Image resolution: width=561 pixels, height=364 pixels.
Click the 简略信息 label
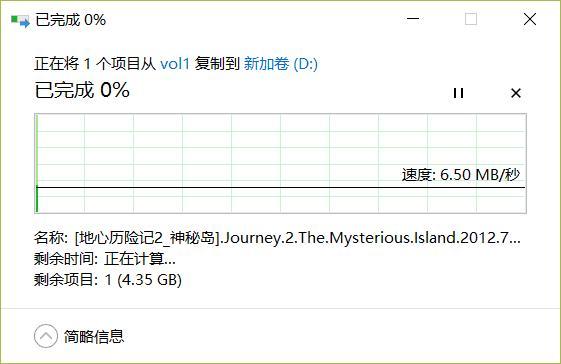pos(94,336)
